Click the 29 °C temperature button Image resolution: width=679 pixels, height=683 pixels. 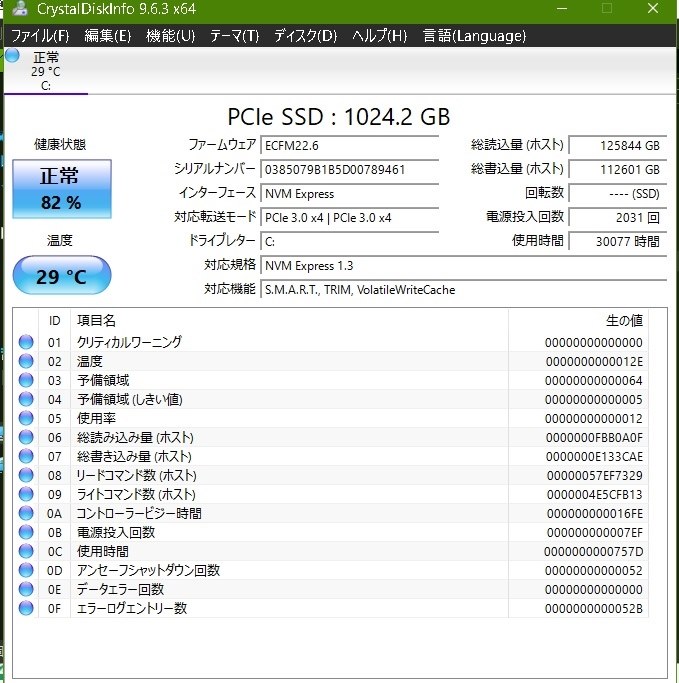pos(62,275)
